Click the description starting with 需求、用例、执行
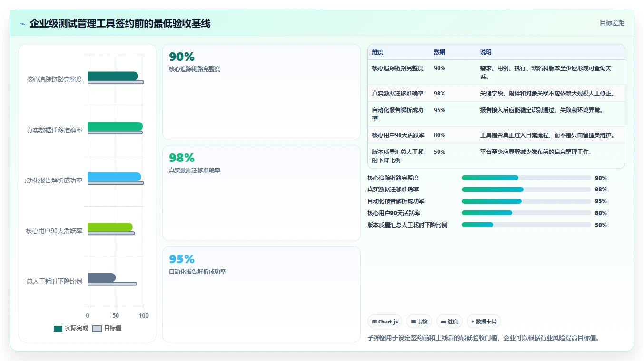This screenshot has height=361, width=644. pyautogui.click(x=546, y=73)
